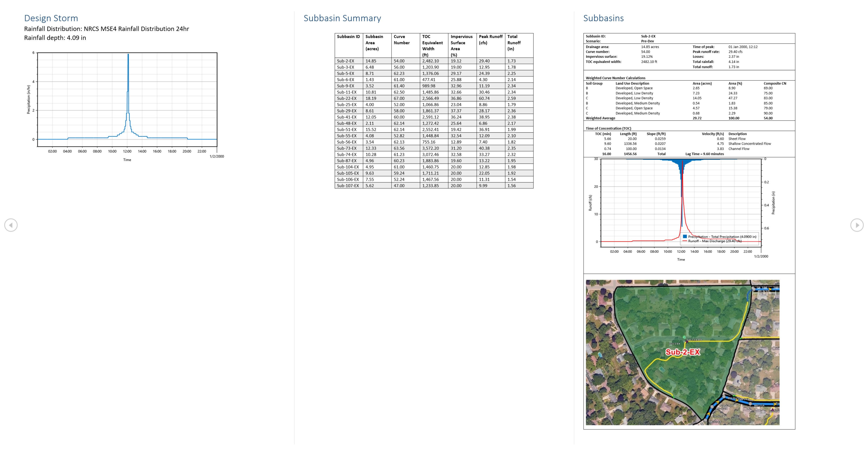Click the Subbasins section heading

click(603, 18)
